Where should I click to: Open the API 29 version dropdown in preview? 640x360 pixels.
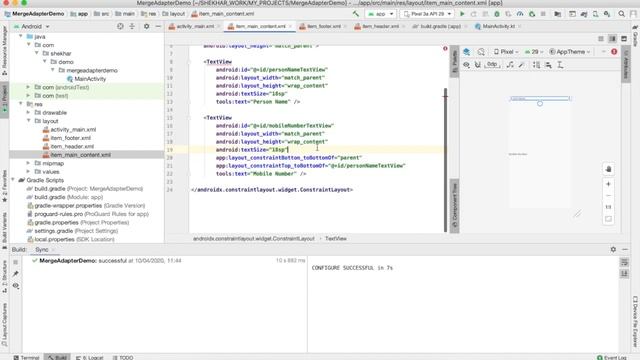click(x=534, y=52)
